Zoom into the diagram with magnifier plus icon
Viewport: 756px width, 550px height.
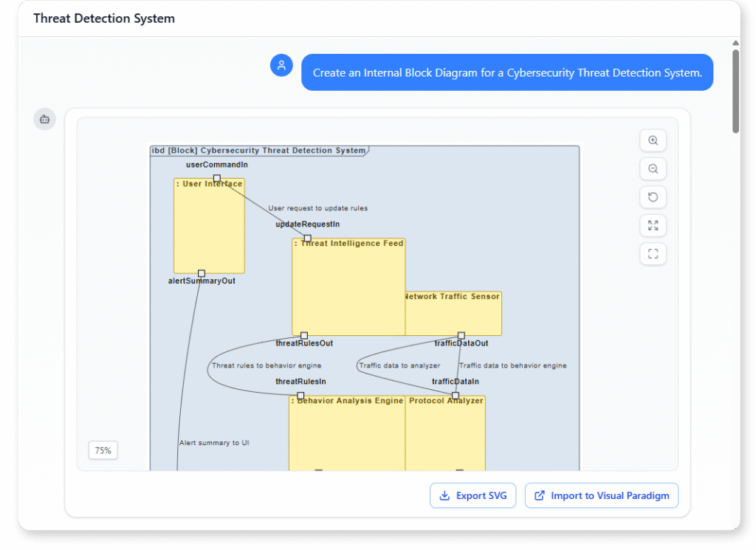pyautogui.click(x=653, y=140)
